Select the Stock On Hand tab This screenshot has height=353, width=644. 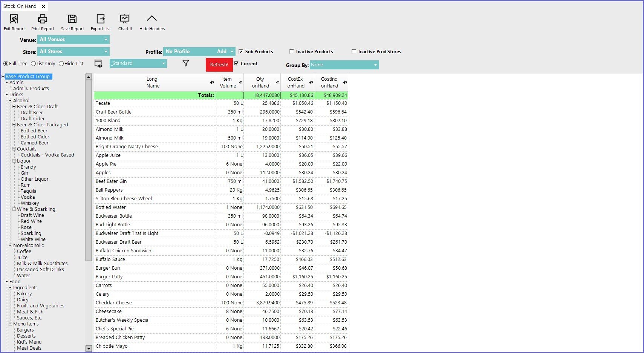20,6
